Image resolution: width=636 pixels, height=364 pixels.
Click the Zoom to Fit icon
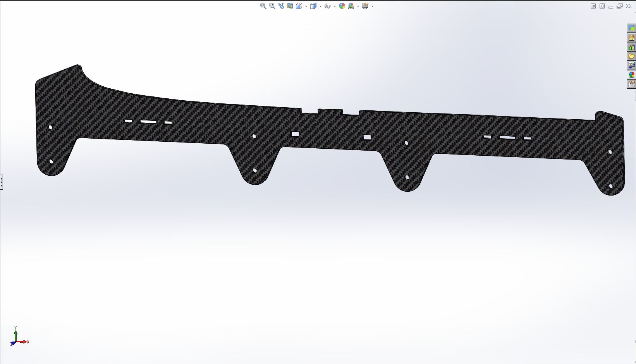point(263,6)
